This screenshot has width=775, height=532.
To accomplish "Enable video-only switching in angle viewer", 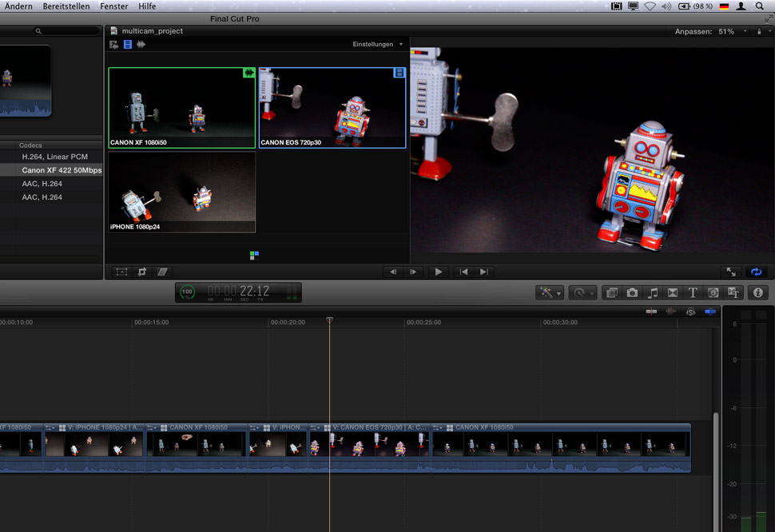I will click(128, 45).
